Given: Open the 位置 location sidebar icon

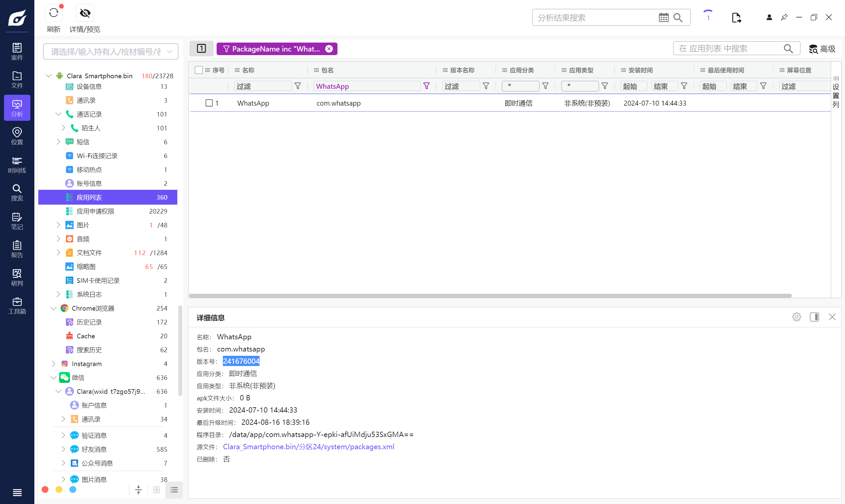Looking at the screenshot, I should (17, 136).
